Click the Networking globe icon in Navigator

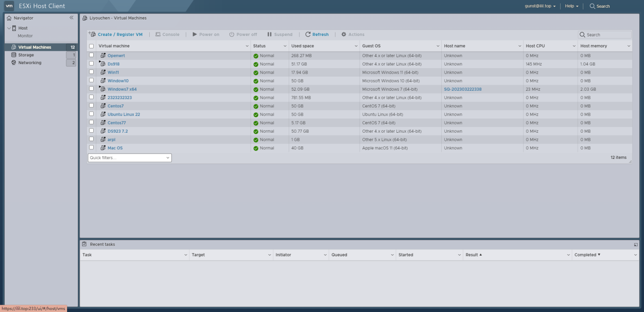[x=14, y=62]
